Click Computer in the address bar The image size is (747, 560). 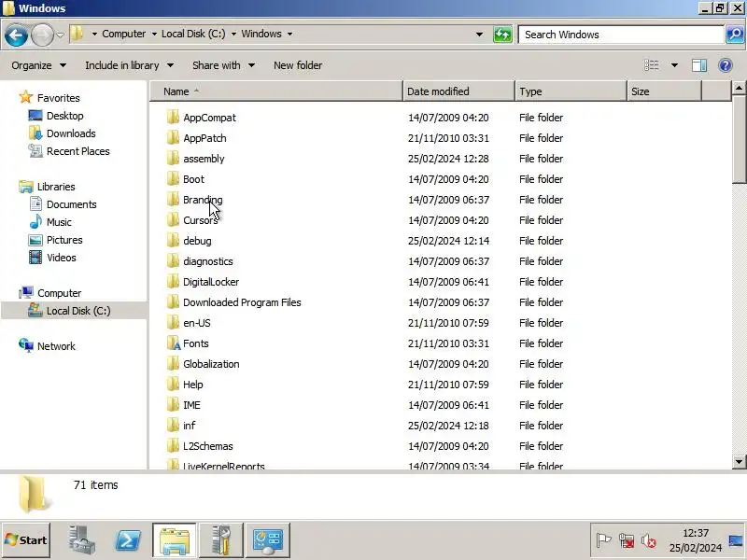[x=124, y=34]
